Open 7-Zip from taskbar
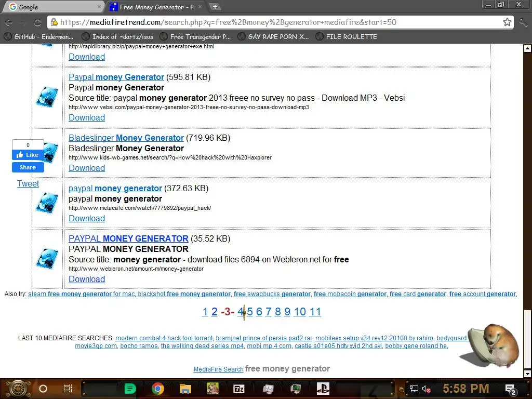This screenshot has width=532, height=399. pos(239,389)
